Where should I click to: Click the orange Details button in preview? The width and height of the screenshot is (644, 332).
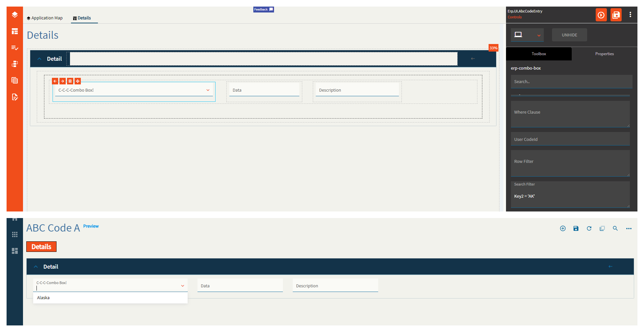(41, 247)
